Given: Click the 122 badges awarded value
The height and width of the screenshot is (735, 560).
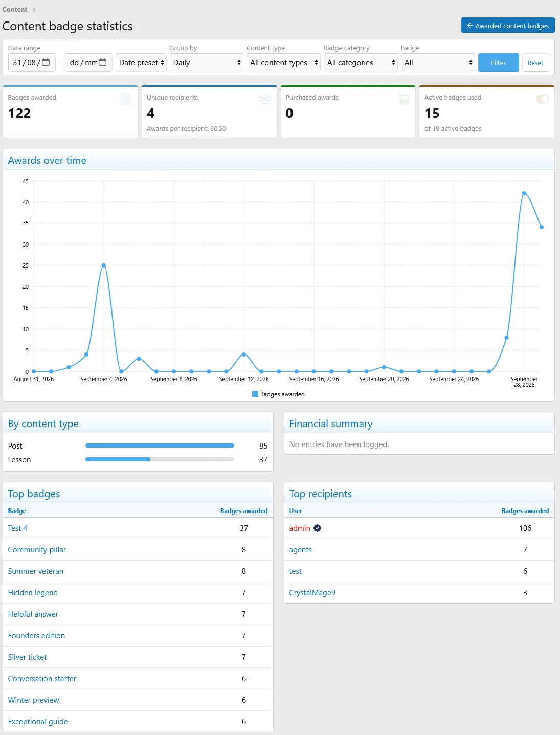Looking at the screenshot, I should [x=19, y=113].
